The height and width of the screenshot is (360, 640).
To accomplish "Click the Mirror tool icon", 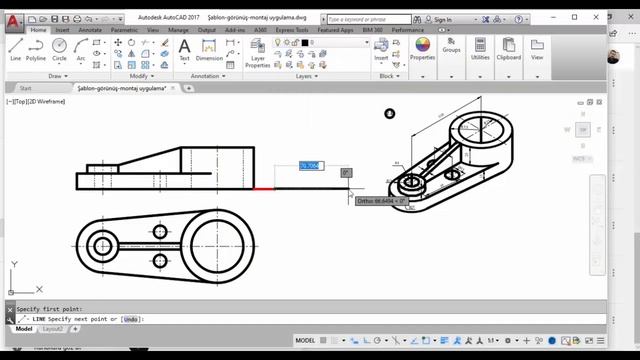I will (131, 53).
